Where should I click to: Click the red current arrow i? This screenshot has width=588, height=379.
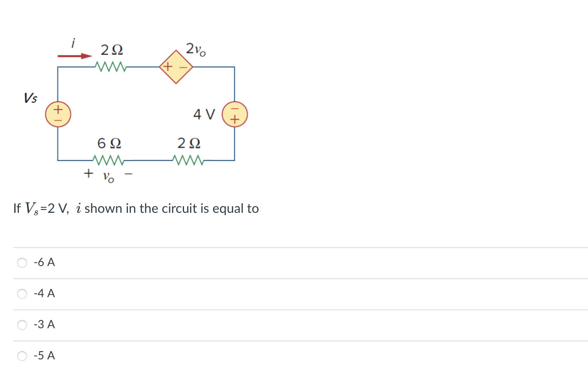(75, 56)
